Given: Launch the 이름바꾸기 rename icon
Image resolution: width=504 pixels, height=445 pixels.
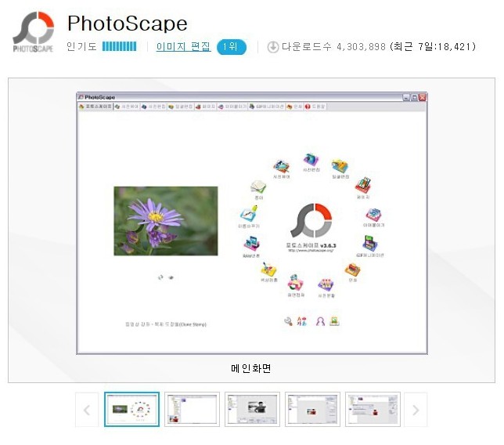Looking at the screenshot, I should click(248, 214).
